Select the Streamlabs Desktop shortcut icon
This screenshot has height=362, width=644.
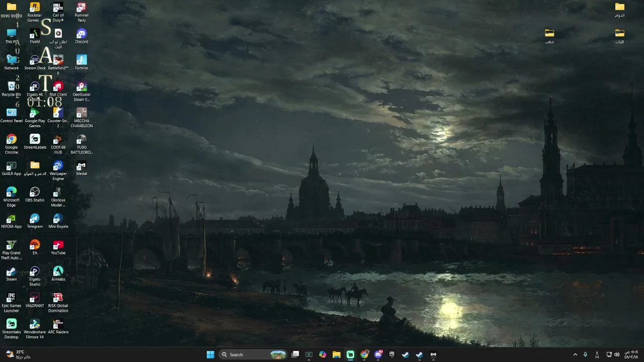pos(12,329)
